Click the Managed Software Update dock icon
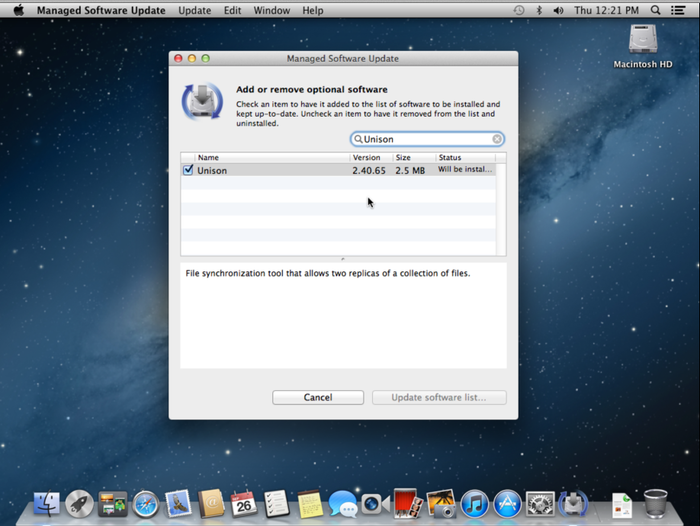The height and width of the screenshot is (526, 700). tap(573, 503)
